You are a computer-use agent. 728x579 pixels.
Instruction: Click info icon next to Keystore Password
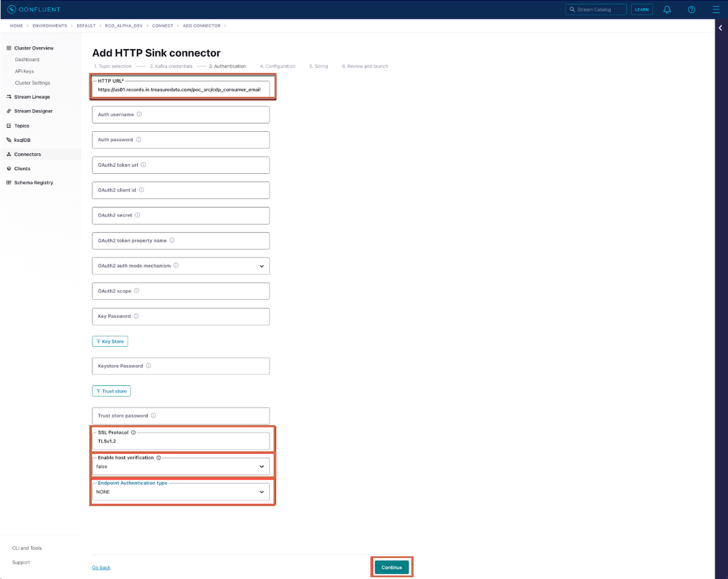[x=148, y=366]
